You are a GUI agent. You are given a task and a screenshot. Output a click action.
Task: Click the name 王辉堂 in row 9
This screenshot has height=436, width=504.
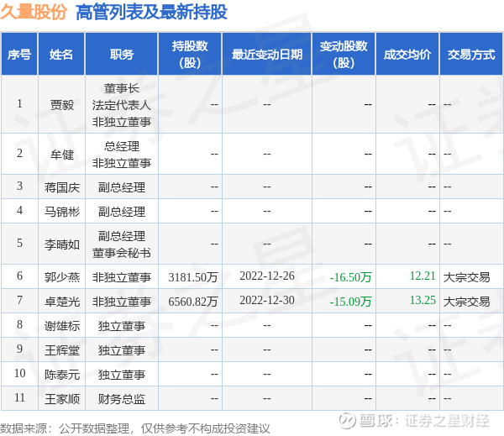point(61,350)
